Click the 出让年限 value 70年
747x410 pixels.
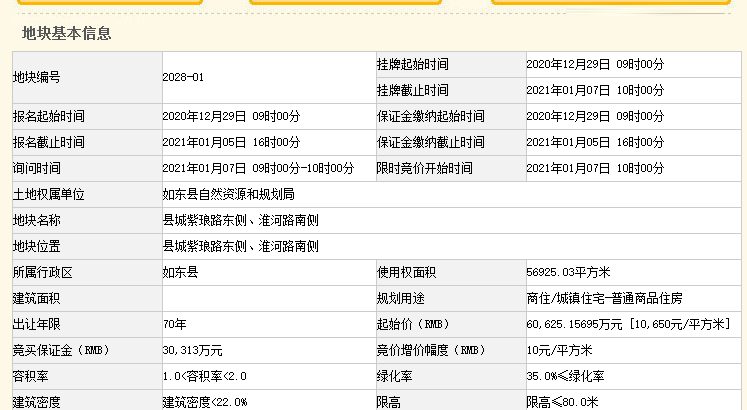175,324
